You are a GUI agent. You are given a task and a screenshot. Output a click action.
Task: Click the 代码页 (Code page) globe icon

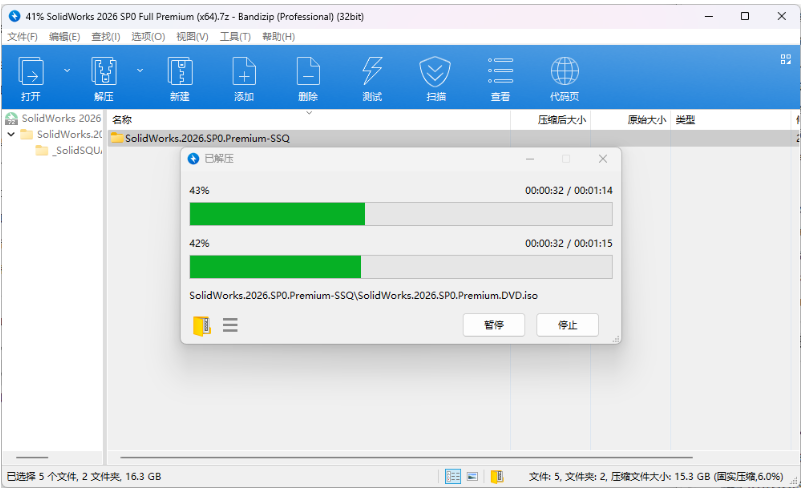(564, 71)
